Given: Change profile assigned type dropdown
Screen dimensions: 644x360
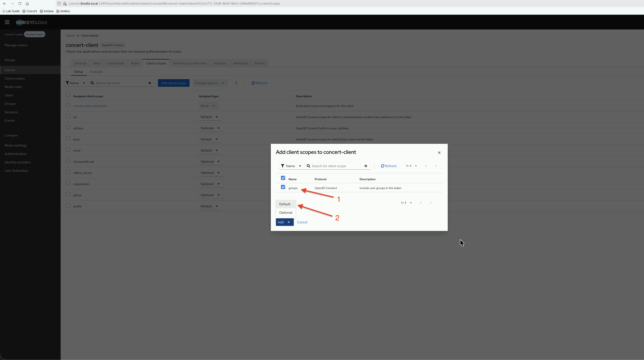Looking at the screenshot, I should (210, 206).
